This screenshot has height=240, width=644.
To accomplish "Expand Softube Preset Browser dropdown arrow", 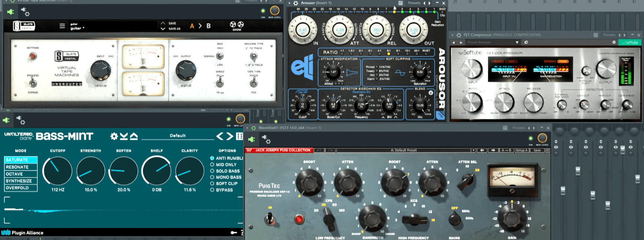I will (517, 42).
